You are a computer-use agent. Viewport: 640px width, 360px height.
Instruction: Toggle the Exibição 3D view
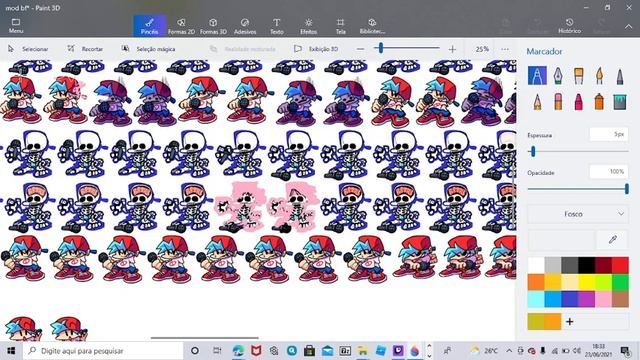click(316, 49)
